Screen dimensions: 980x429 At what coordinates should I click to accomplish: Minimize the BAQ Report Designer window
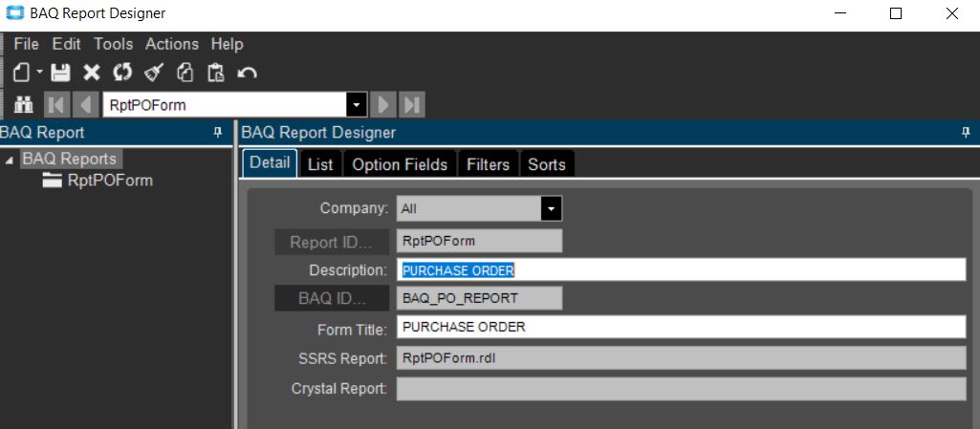coord(839,13)
